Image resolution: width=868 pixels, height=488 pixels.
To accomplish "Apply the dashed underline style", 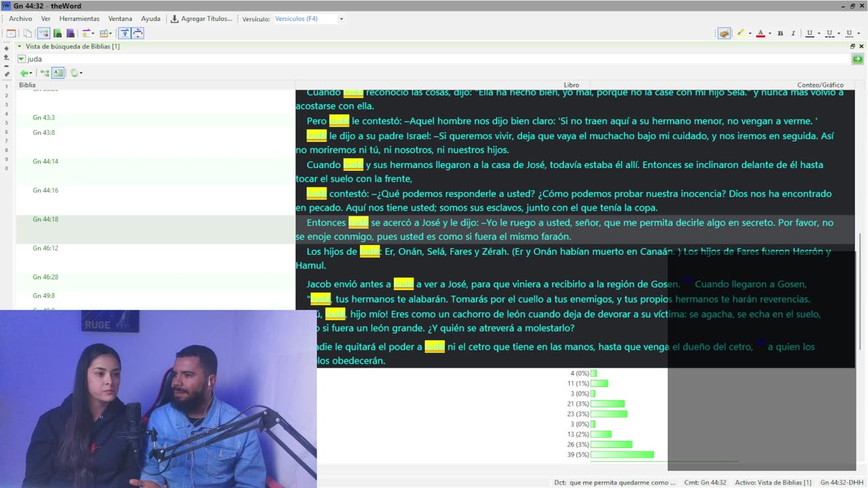I will (x=829, y=33).
